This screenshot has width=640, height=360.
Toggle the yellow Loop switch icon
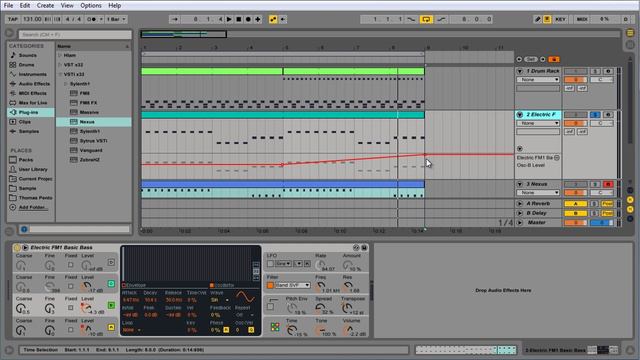pos(426,19)
